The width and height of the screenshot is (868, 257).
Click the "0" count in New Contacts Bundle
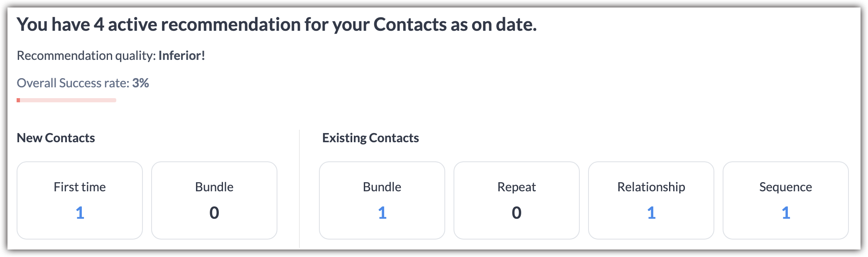tap(214, 213)
